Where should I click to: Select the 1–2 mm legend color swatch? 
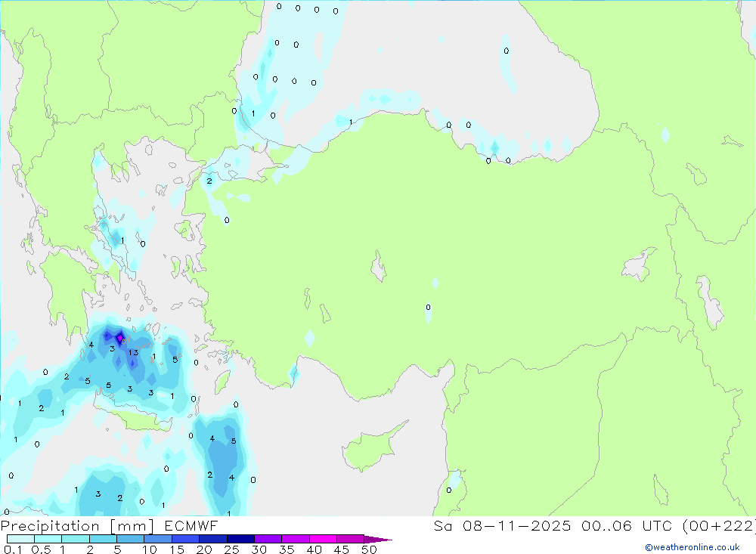click(76, 539)
